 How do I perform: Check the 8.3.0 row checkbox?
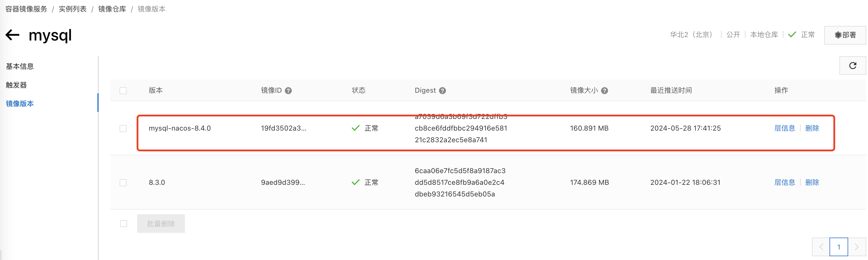tap(123, 182)
